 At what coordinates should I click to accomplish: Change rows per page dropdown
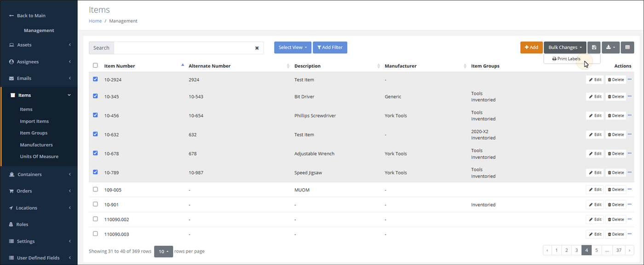point(163,252)
